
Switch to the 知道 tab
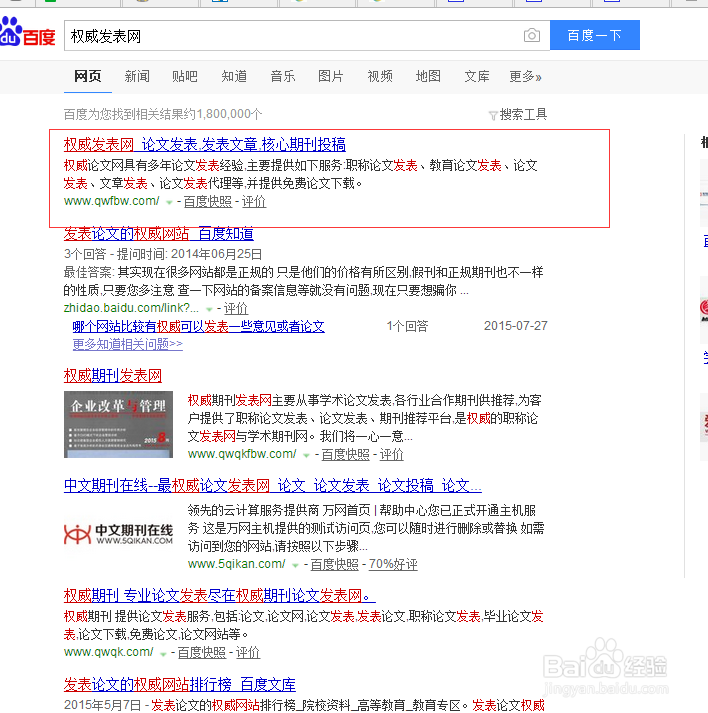point(234,76)
